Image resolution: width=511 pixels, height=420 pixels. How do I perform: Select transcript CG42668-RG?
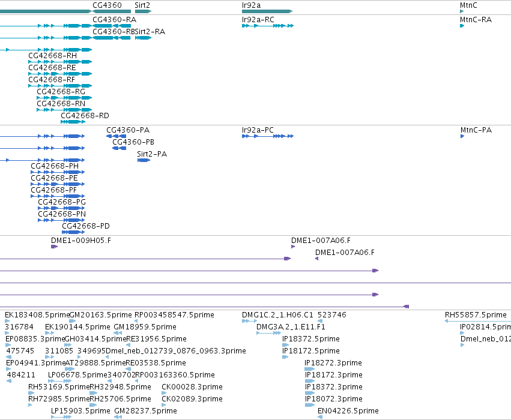(x=61, y=92)
